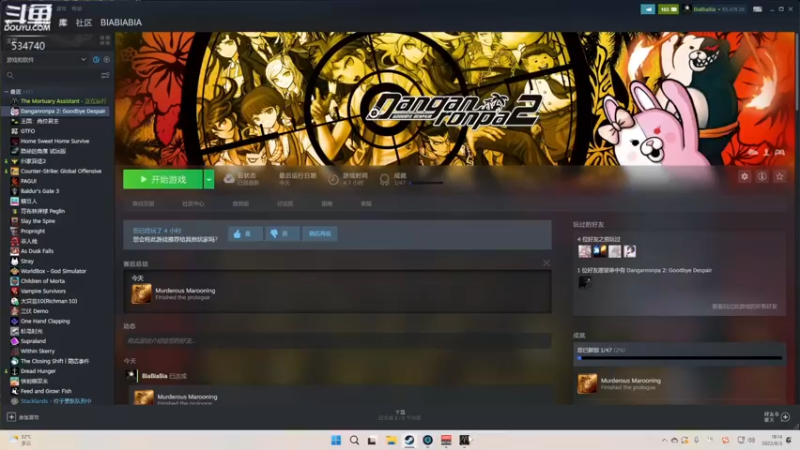Click wishlist friend's avatar
Screen dimensions: 800x450
(x=585, y=282)
